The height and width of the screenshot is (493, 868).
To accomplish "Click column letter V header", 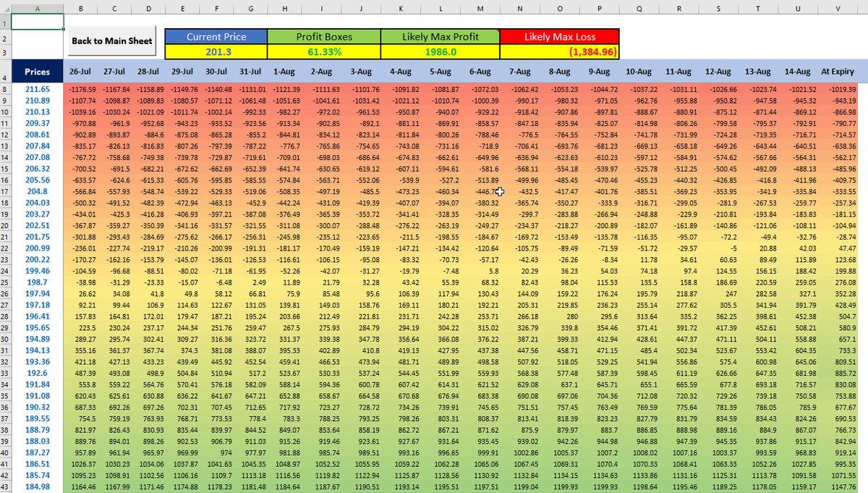I will pyautogui.click(x=838, y=8).
